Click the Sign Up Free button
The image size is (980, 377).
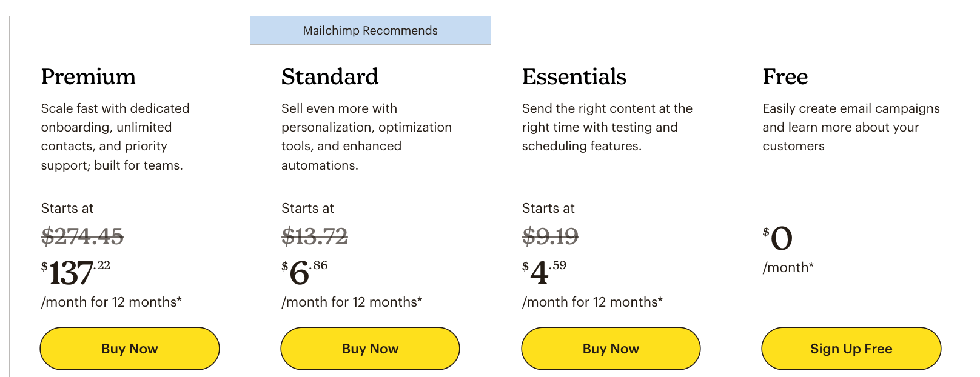point(851,349)
